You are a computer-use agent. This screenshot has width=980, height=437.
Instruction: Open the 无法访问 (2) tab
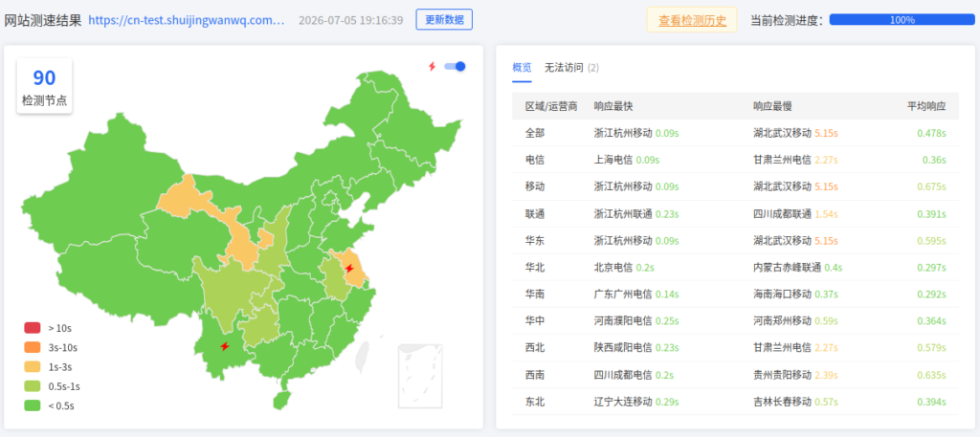tap(571, 68)
